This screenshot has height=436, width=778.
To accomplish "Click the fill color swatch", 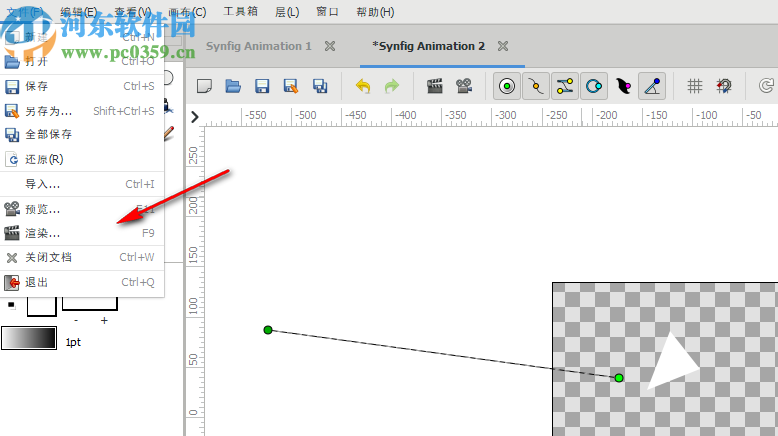I will coord(90,303).
